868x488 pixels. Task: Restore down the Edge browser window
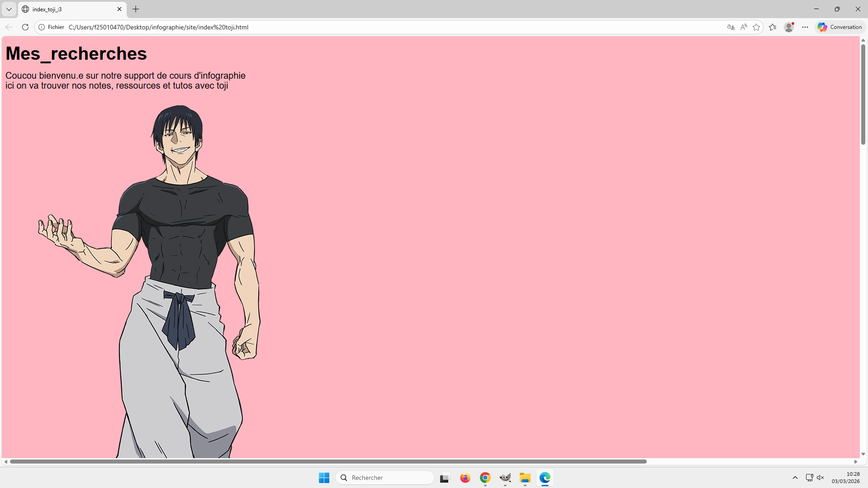[x=837, y=9]
